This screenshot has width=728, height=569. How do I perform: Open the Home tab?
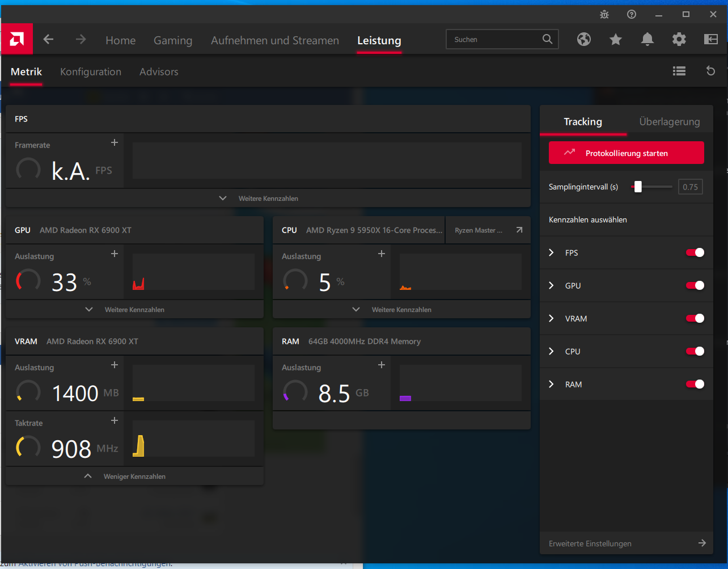[x=121, y=40]
